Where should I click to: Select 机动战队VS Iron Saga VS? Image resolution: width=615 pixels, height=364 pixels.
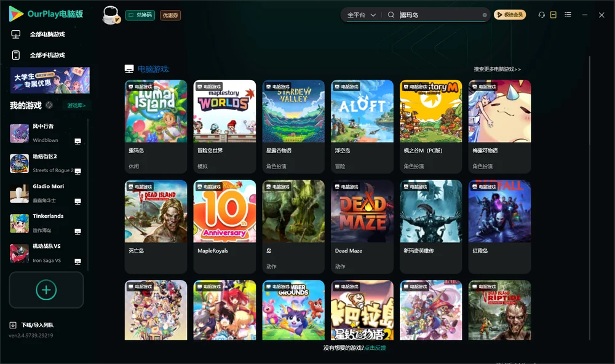46,253
